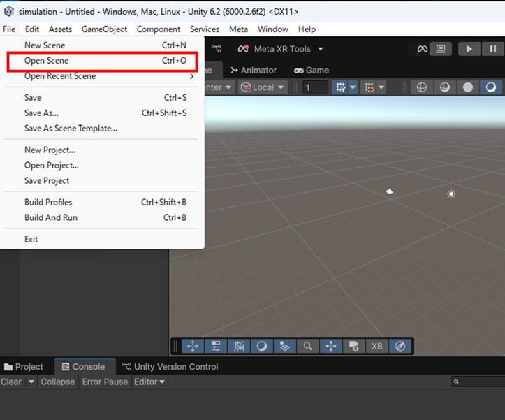Viewport: 505px width, 420px height.
Task: Toggle the Pause button in the top toolbar
Action: (492, 49)
